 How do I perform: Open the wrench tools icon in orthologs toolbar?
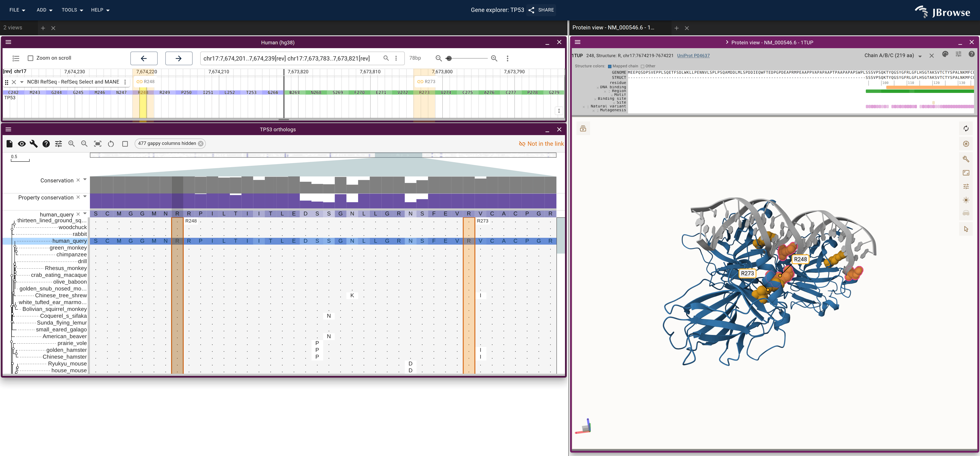(34, 143)
